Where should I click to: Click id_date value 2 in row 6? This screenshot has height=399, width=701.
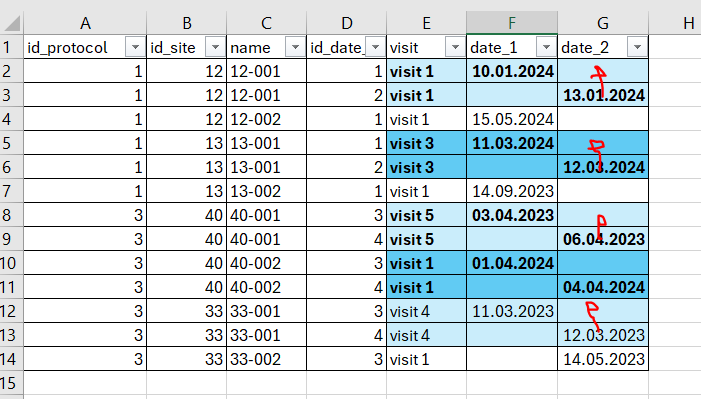[x=346, y=167]
